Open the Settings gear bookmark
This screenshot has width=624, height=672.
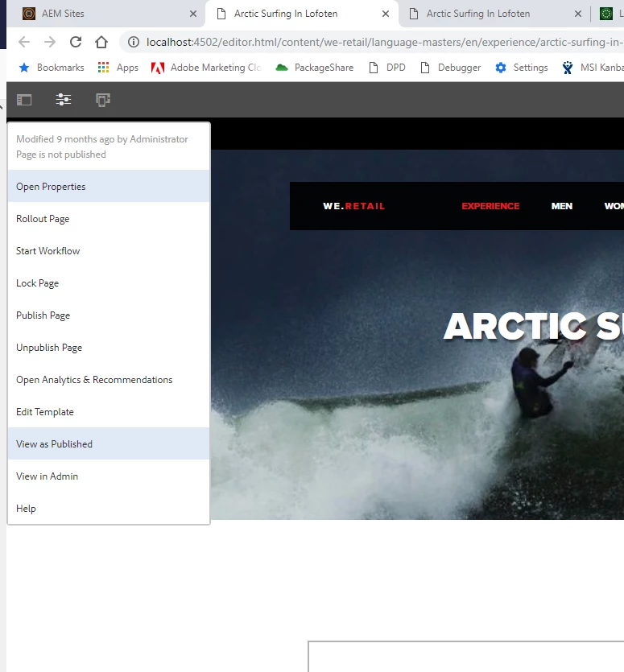click(522, 68)
